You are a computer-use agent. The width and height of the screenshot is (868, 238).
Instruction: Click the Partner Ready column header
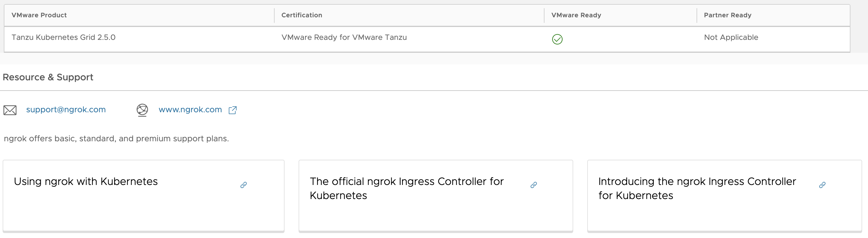728,15
